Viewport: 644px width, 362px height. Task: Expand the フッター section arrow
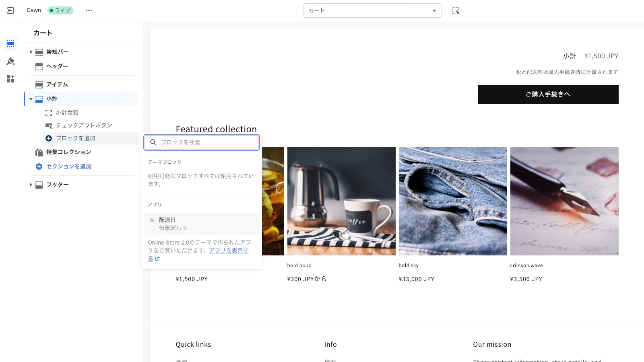pyautogui.click(x=31, y=185)
